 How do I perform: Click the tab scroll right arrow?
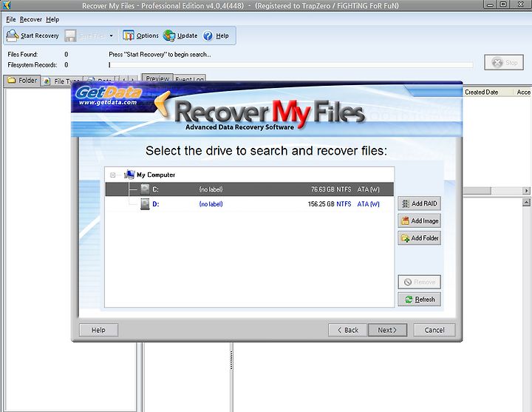point(133,80)
